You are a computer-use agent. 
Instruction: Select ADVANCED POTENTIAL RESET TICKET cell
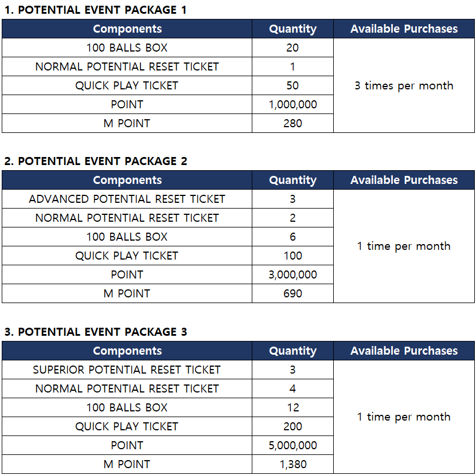tap(127, 199)
